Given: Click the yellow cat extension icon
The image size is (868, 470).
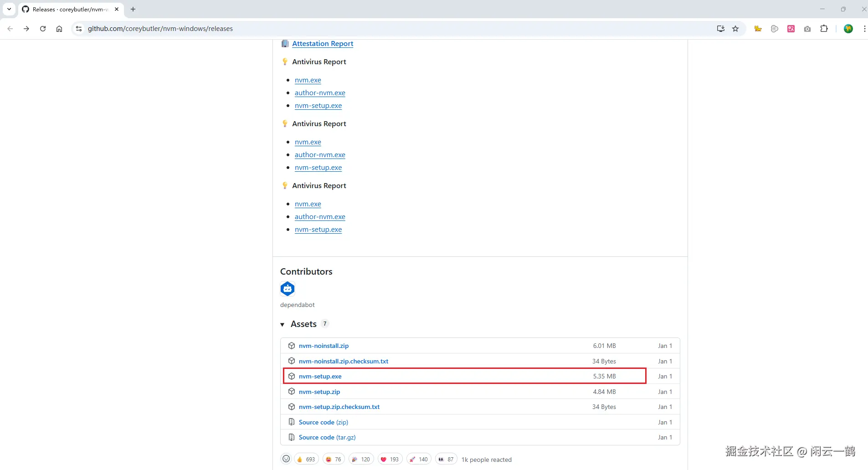Looking at the screenshot, I should pyautogui.click(x=758, y=29).
